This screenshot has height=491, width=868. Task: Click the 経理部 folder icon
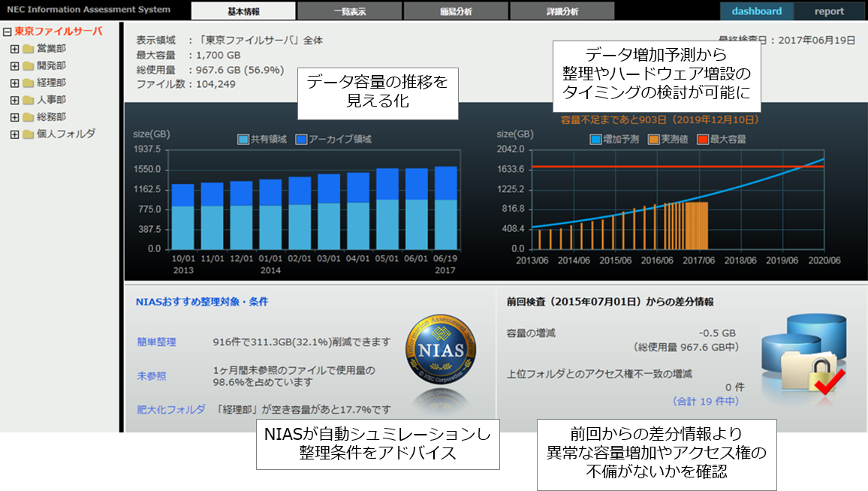click(29, 83)
